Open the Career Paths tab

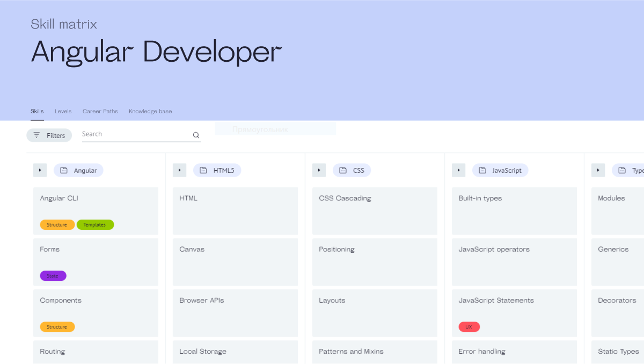pyautogui.click(x=100, y=111)
